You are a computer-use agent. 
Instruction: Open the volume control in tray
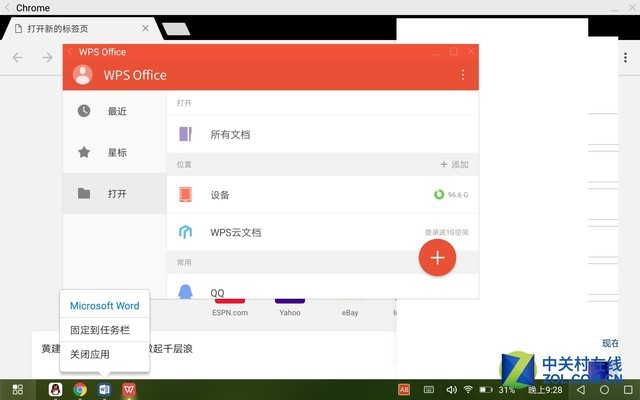[451, 389]
